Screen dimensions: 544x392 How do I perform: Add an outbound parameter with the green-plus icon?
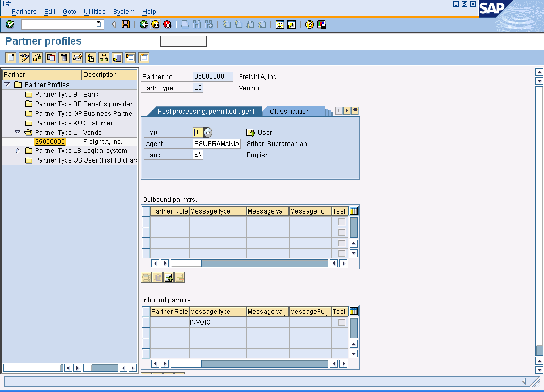[x=168, y=277]
